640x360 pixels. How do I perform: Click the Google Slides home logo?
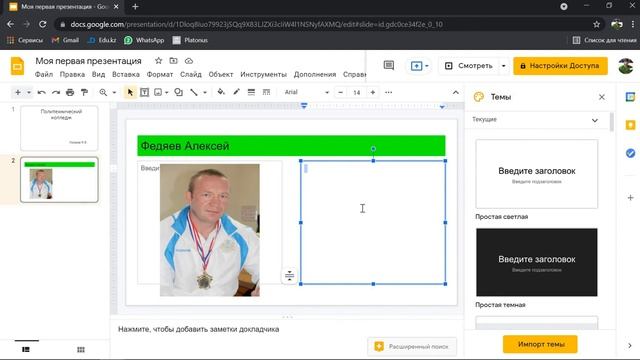(x=17, y=66)
